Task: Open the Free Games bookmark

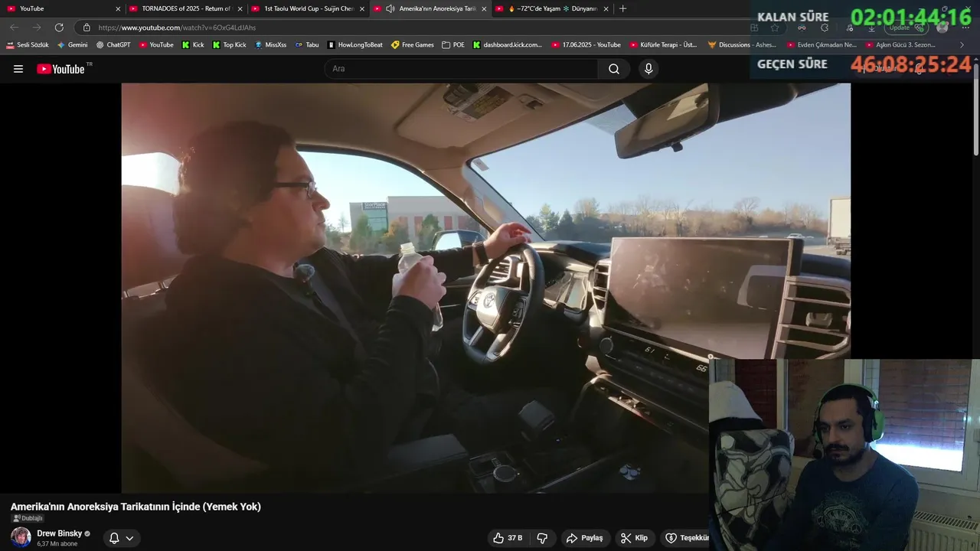Action: pyautogui.click(x=413, y=44)
